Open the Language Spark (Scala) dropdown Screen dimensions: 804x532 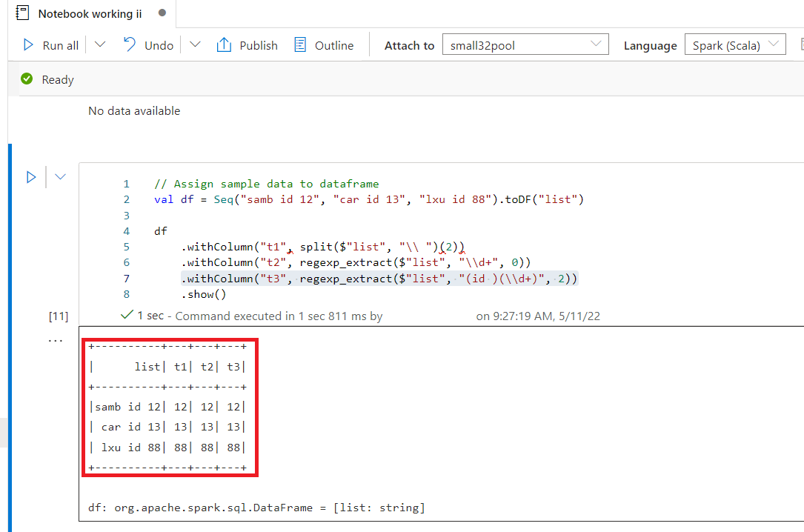(x=735, y=44)
